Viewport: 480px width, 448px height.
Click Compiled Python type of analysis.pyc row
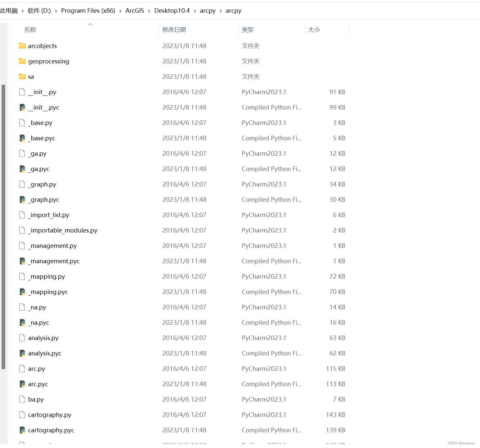[272, 353]
